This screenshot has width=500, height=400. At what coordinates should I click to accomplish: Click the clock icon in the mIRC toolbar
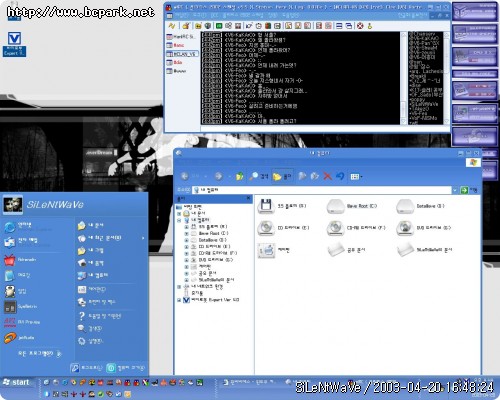[x=258, y=26]
